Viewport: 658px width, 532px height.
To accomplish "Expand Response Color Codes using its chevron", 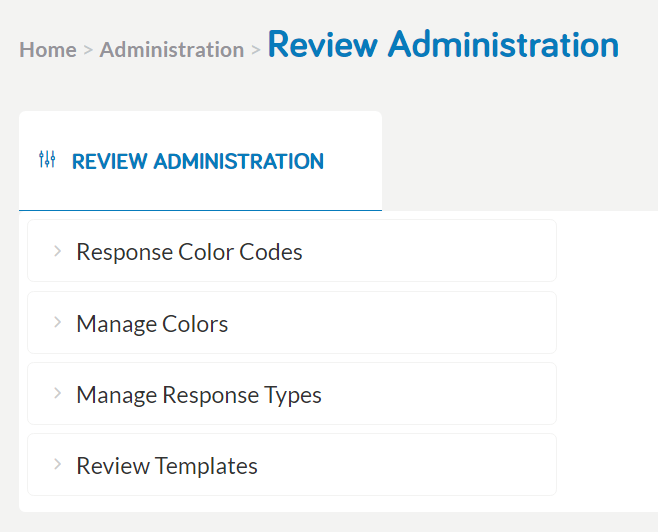I will click(58, 251).
